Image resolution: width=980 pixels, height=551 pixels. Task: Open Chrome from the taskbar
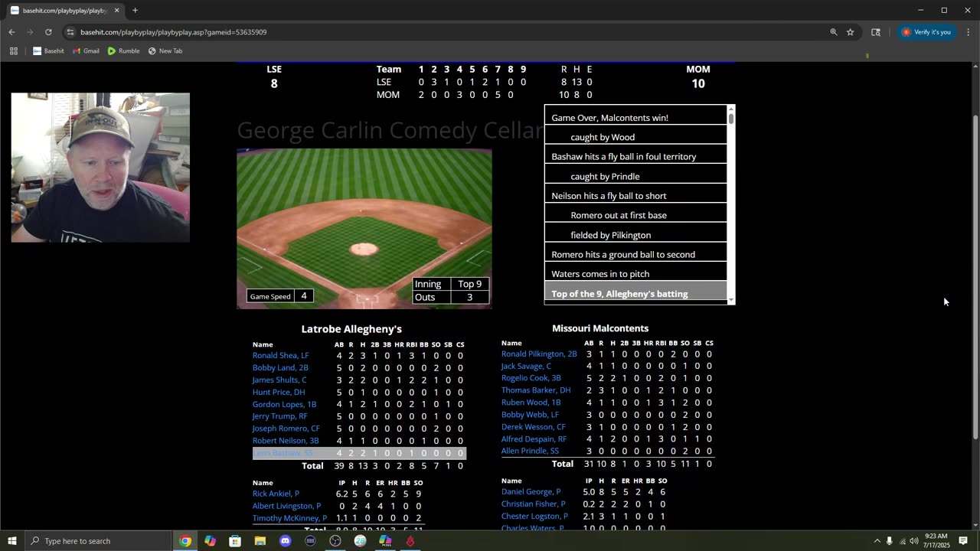[x=185, y=541]
